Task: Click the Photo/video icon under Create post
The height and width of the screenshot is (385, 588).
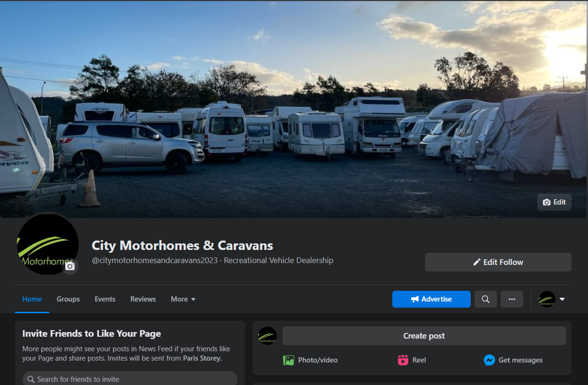Action: click(289, 360)
